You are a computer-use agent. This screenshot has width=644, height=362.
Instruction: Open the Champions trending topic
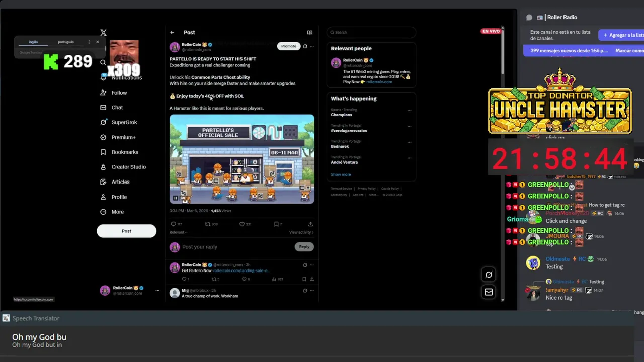click(341, 115)
